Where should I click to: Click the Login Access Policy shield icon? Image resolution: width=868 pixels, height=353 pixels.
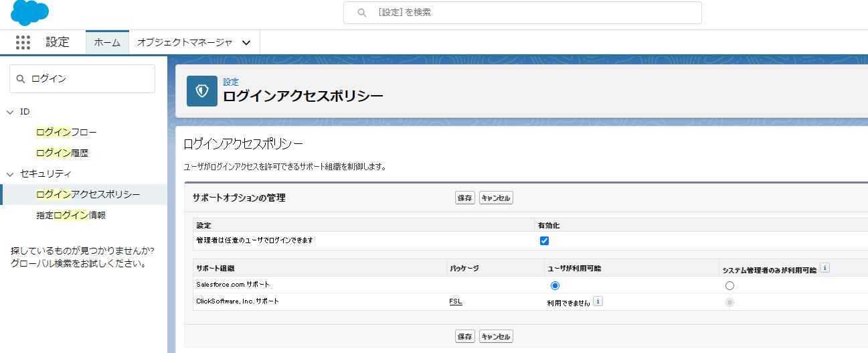pyautogui.click(x=201, y=91)
